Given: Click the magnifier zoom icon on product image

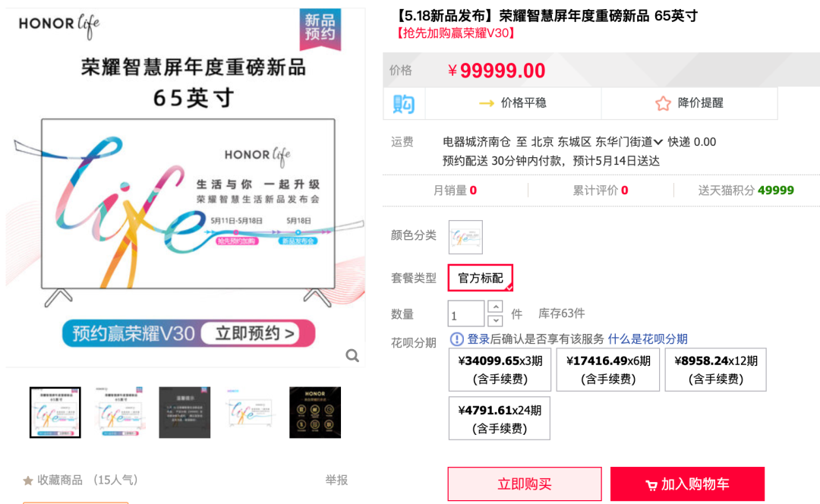Looking at the screenshot, I should tap(352, 356).
